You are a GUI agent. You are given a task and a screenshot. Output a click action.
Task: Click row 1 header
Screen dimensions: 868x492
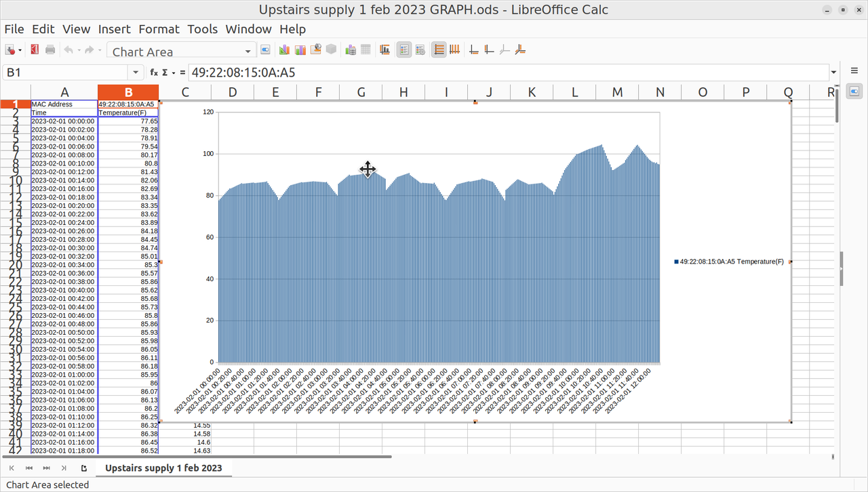click(15, 104)
